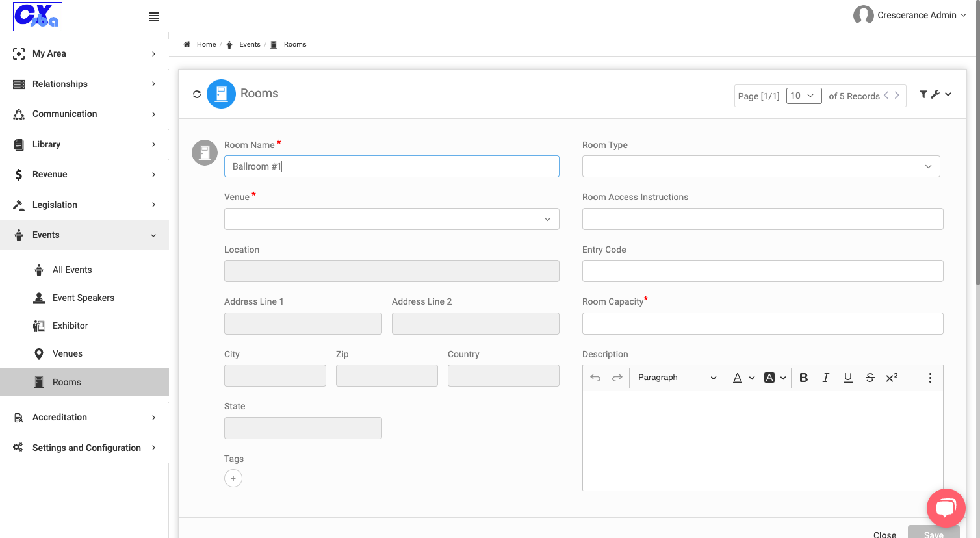980x538 pixels.
Task: Click the Home breadcrumb link
Action: (206, 44)
